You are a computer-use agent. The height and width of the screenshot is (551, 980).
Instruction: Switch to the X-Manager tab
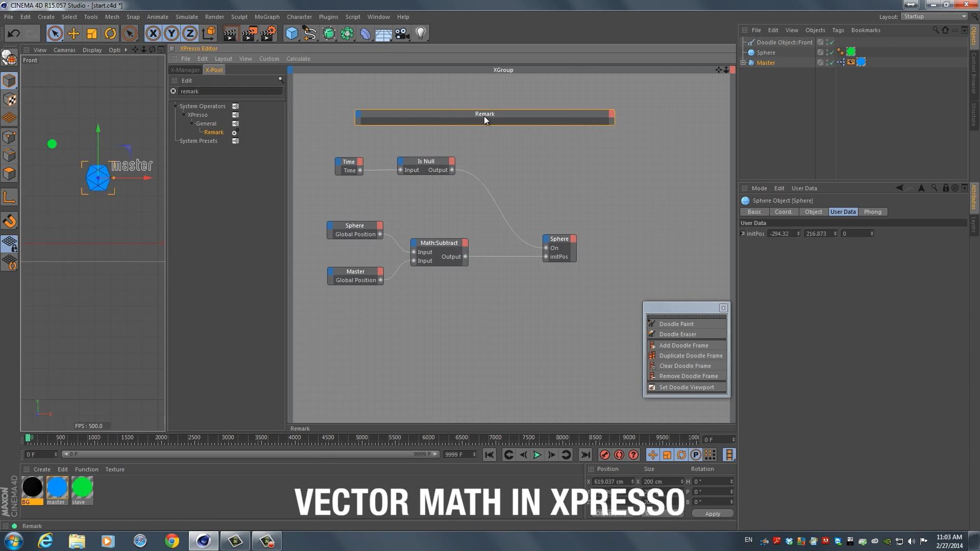click(x=185, y=70)
